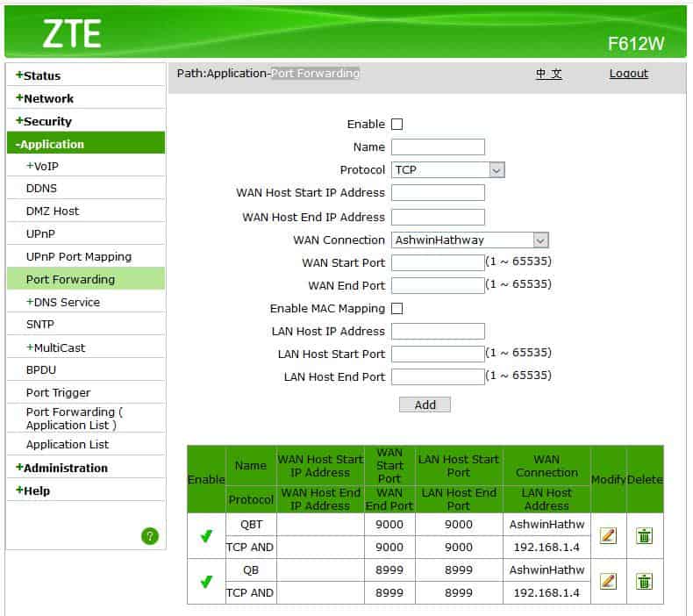693x616 pixels.
Task: Click the AshwinHathw cell in QBT row
Action: (x=547, y=525)
